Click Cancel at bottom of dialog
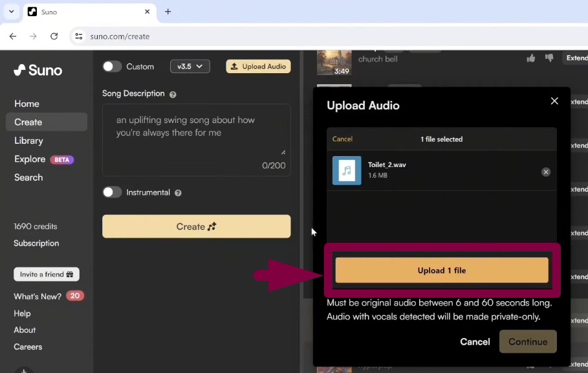The height and width of the screenshot is (373, 588). (x=475, y=342)
